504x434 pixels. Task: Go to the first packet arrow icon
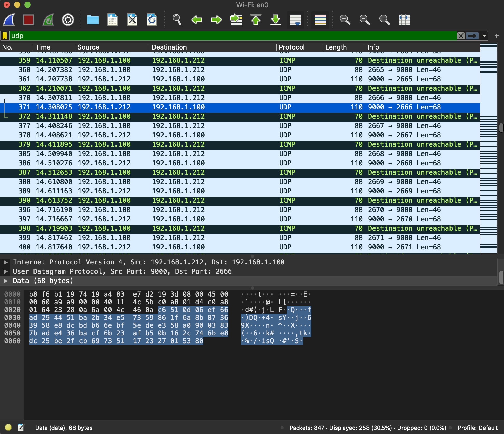[256, 20]
